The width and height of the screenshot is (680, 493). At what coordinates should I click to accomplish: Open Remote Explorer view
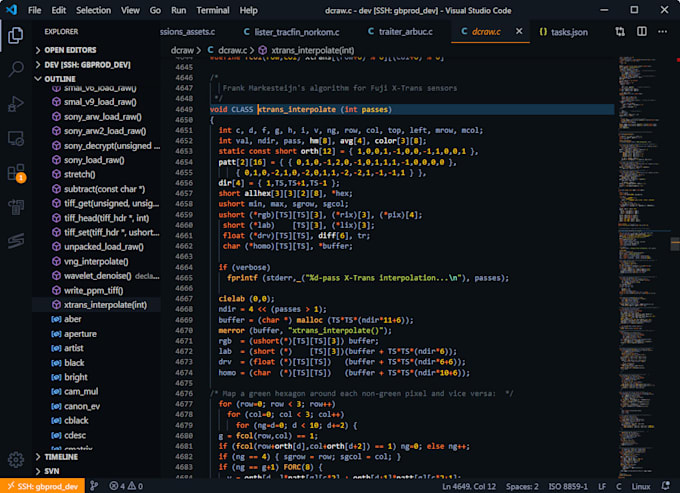(16, 139)
